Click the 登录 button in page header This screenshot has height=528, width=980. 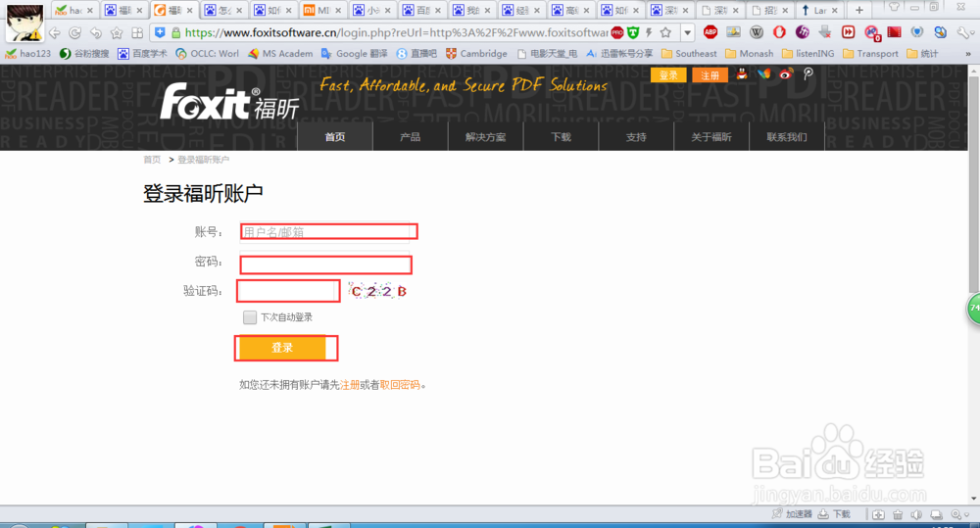point(668,75)
